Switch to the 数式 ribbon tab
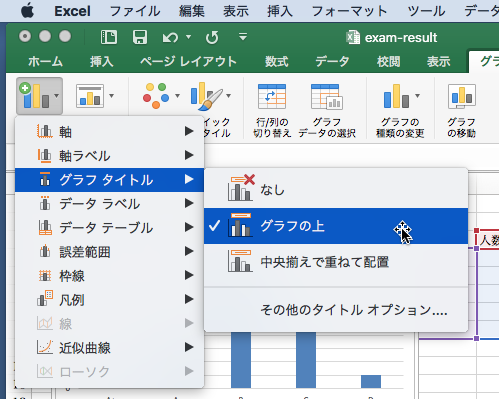Viewport: 499px width, 399px height. click(276, 62)
